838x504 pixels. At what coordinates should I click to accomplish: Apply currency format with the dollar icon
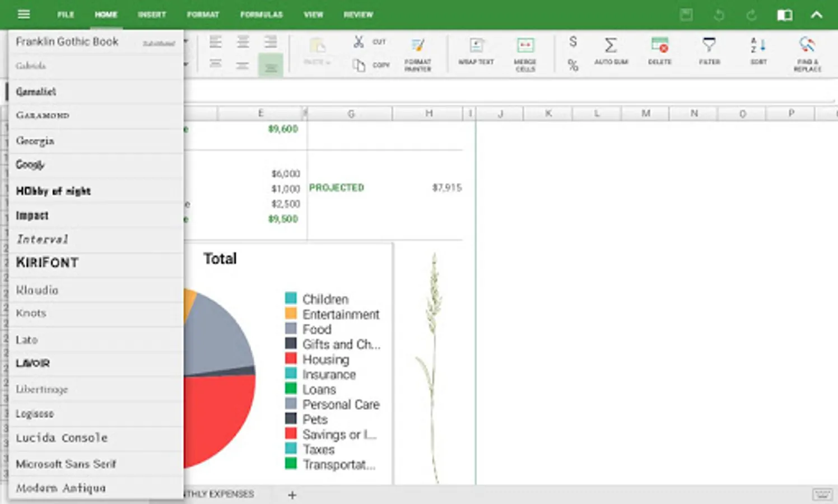(x=573, y=41)
